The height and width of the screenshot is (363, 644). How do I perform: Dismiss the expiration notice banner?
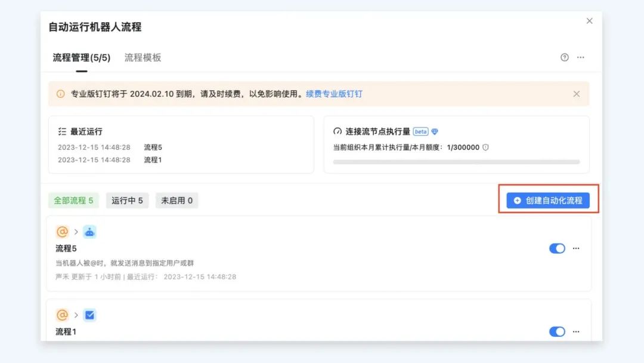coord(576,94)
